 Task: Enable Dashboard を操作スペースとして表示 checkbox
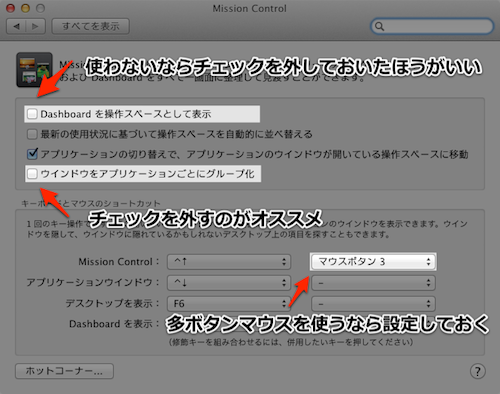point(32,114)
